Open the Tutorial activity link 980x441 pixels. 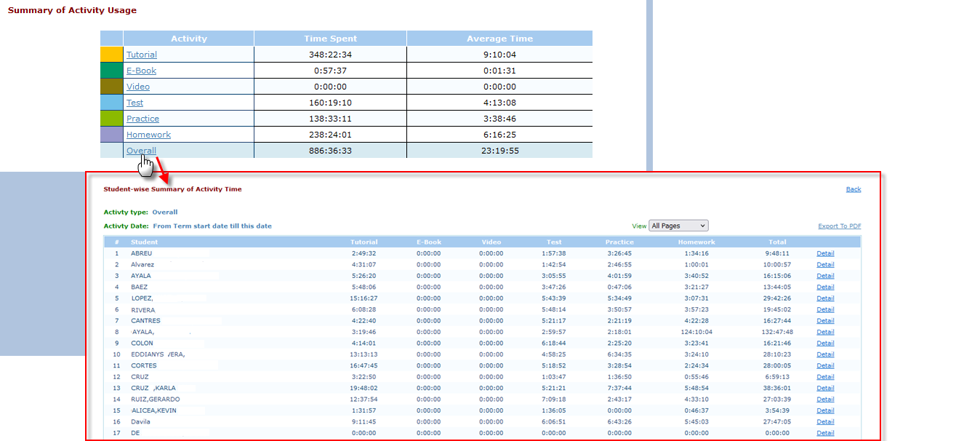pos(141,55)
